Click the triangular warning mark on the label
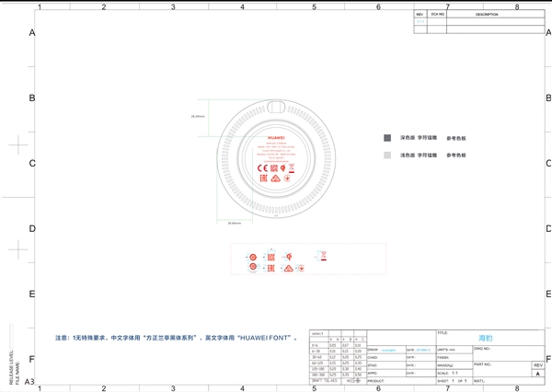The height and width of the screenshot is (392, 552). point(275,179)
